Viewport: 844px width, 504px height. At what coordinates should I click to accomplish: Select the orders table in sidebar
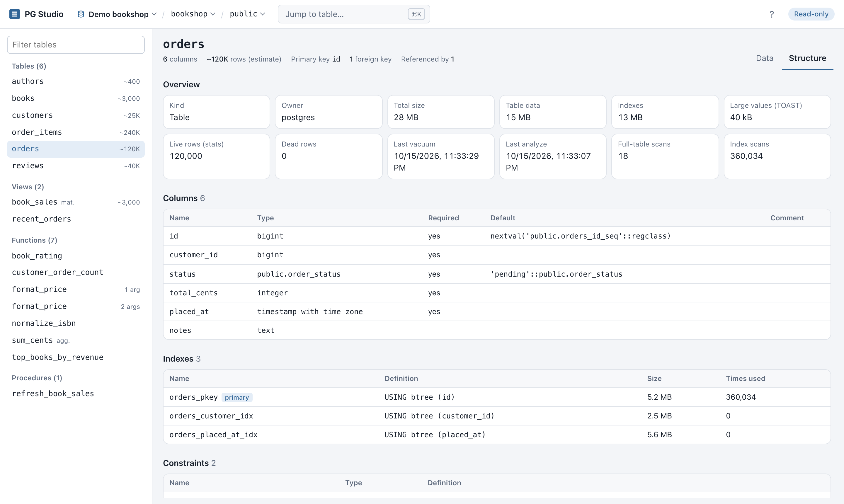tap(76, 149)
